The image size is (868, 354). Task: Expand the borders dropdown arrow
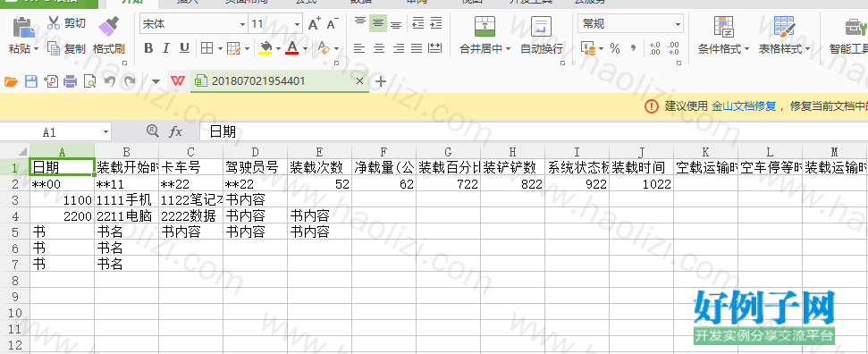pyautogui.click(x=220, y=49)
